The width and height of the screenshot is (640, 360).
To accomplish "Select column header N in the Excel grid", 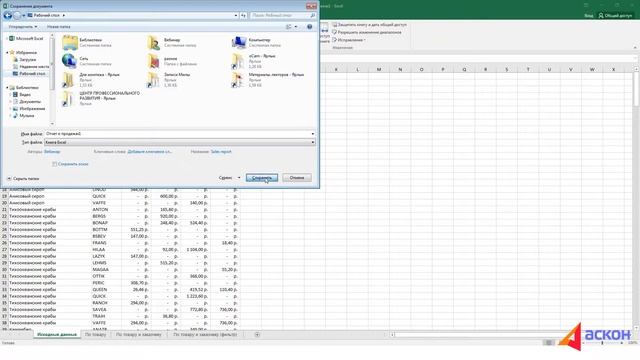I will pos(400,69).
